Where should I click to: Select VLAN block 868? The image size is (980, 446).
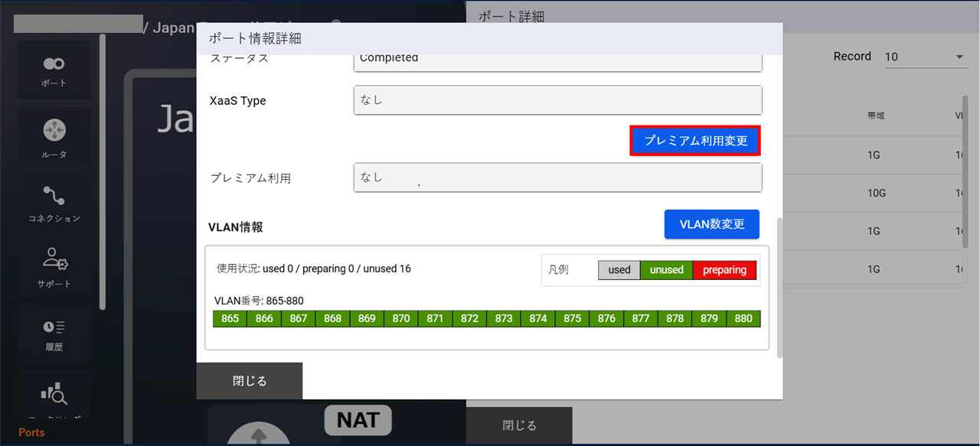coord(332,318)
